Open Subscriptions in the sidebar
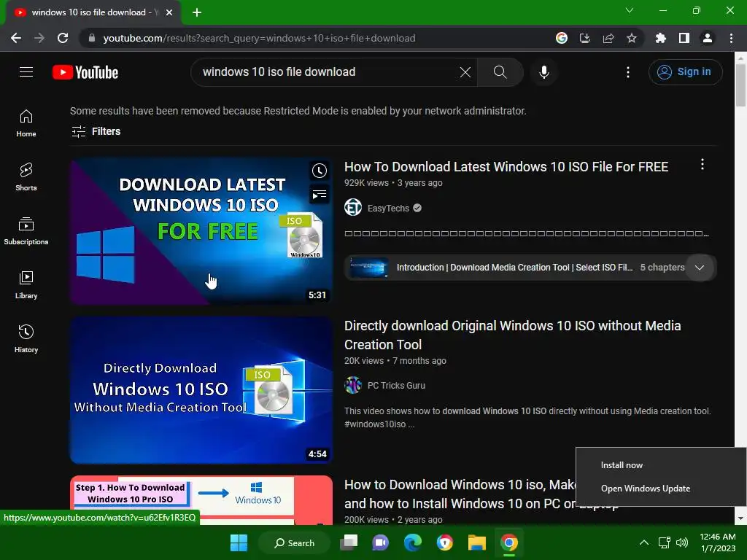The image size is (747, 560). pyautogui.click(x=26, y=231)
